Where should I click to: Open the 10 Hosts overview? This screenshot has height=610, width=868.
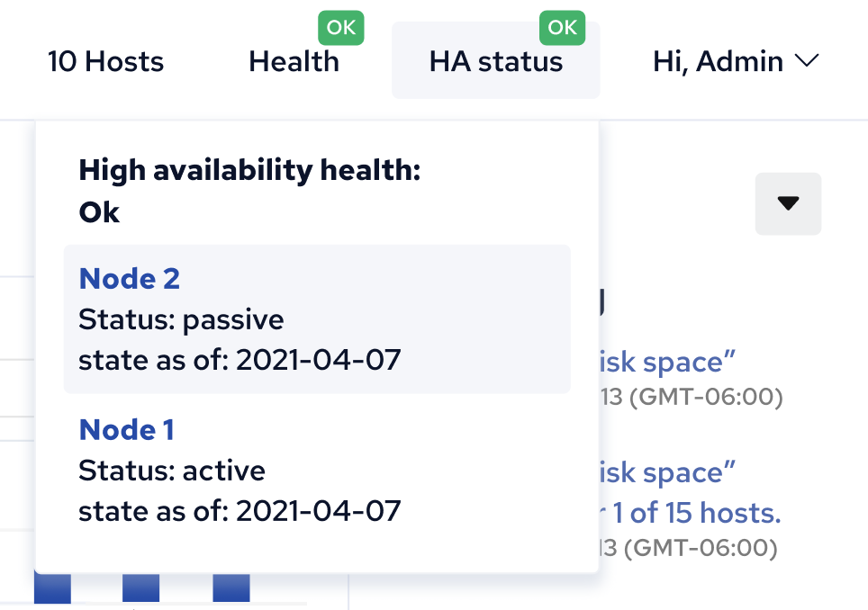[105, 61]
